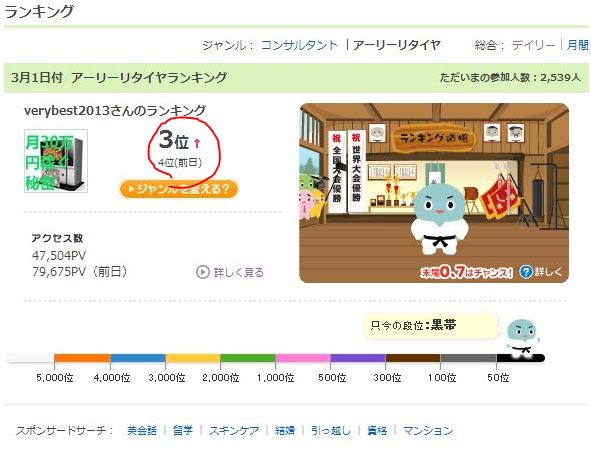Click the red up-arrow next to 3位
Viewport: 591px width, 449px height.
197,143
